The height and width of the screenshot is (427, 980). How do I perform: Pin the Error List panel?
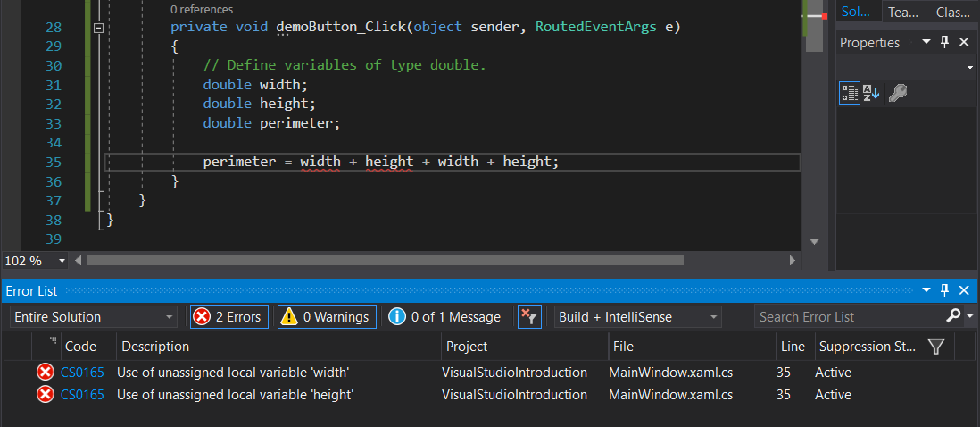tap(945, 291)
